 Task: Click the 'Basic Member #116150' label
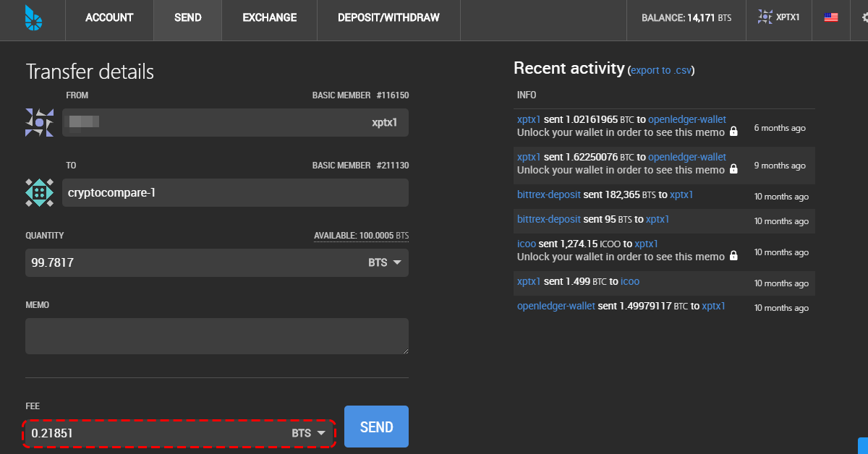361,95
